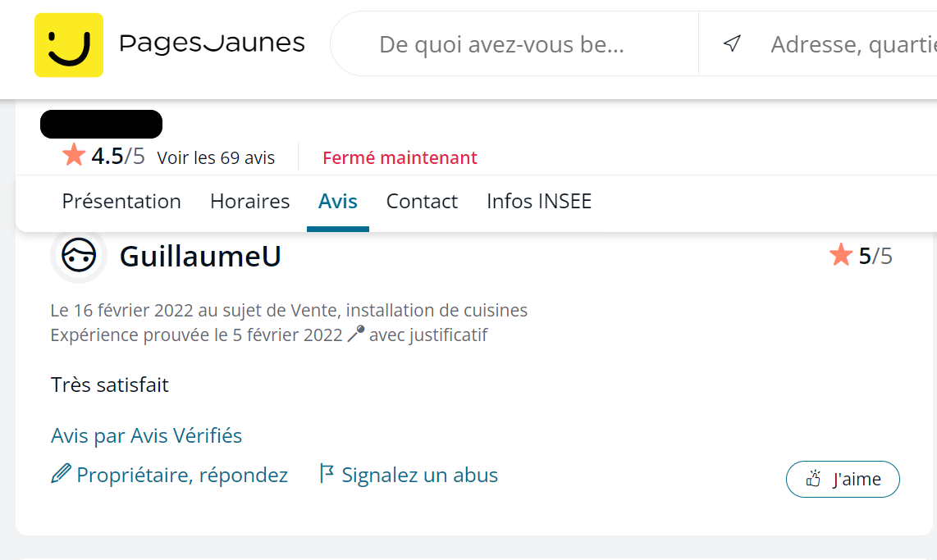Switch to the Horaires tab
937x560 pixels.
coord(249,201)
